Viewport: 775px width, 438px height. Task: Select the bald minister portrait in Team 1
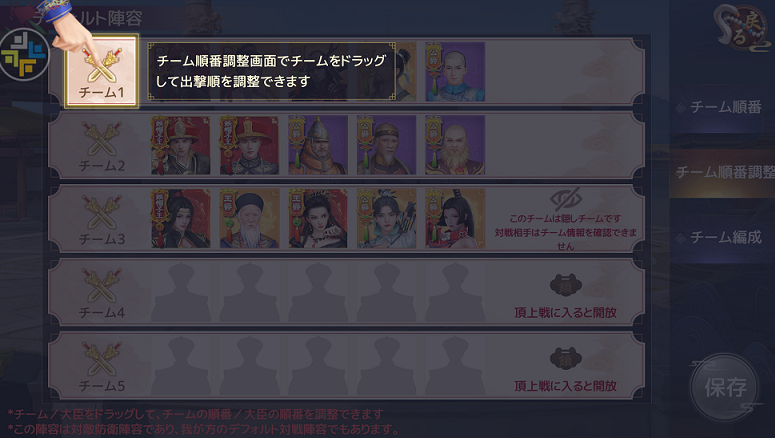click(x=455, y=72)
